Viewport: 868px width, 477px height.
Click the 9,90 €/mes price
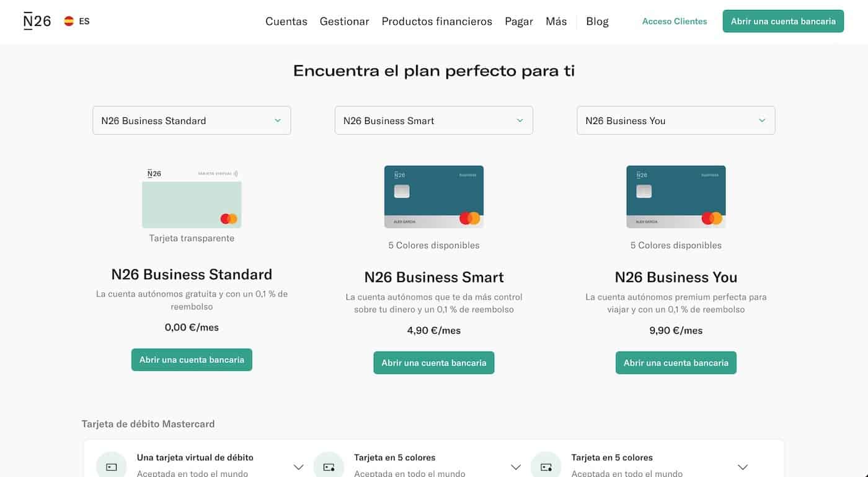tap(676, 330)
